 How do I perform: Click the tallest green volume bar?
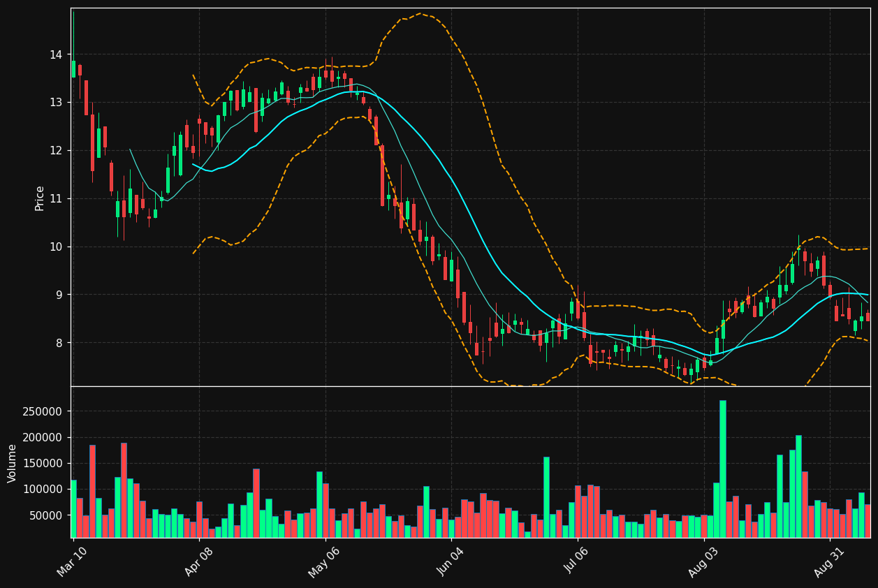(722, 469)
